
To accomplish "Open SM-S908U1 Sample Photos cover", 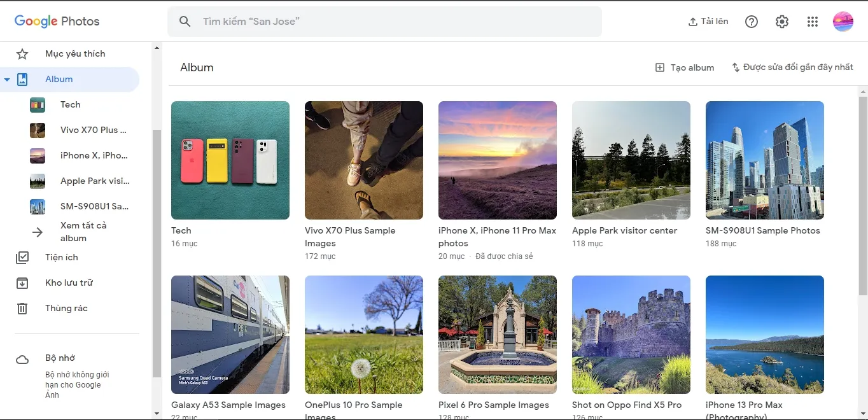I will [765, 160].
